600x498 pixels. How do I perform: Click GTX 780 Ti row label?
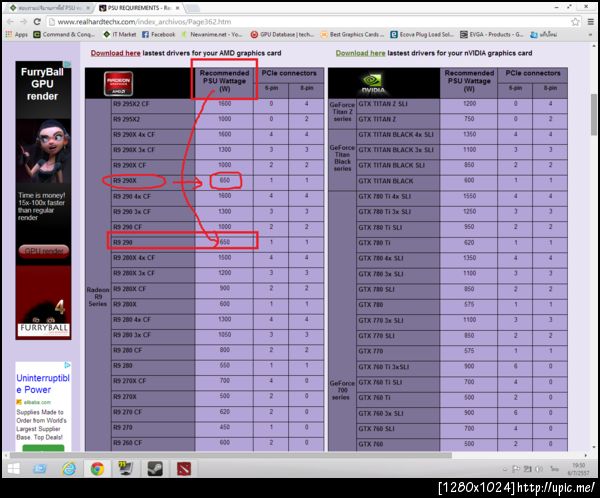click(375, 243)
